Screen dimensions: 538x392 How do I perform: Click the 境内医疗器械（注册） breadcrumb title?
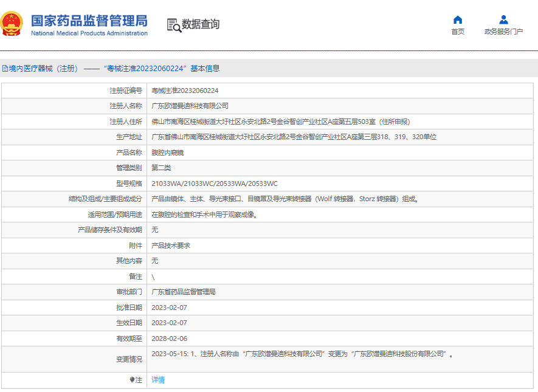(x=44, y=69)
